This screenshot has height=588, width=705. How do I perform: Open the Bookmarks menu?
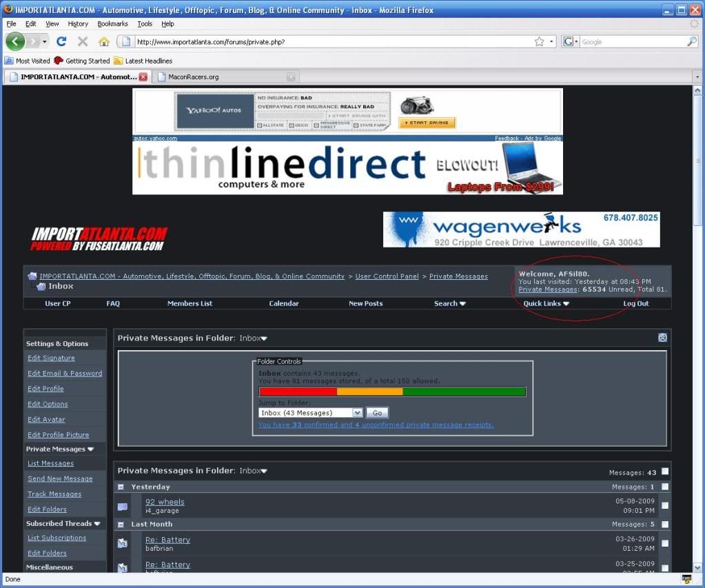point(112,24)
